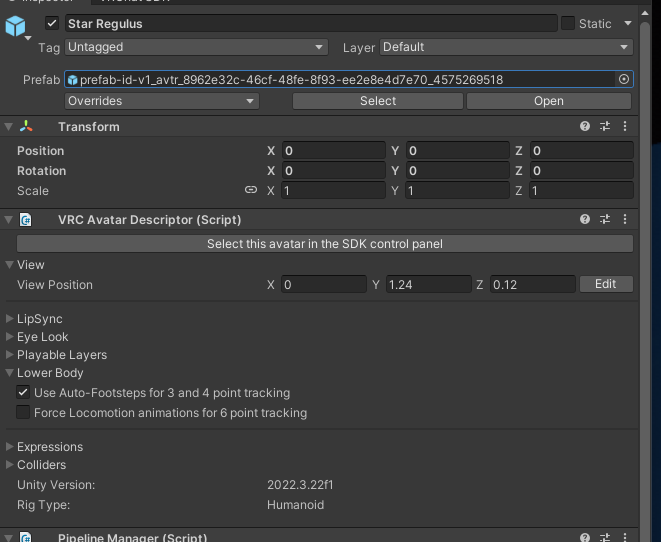661x542 pixels.
Task: Click the Position Z field
Action: [581, 150]
